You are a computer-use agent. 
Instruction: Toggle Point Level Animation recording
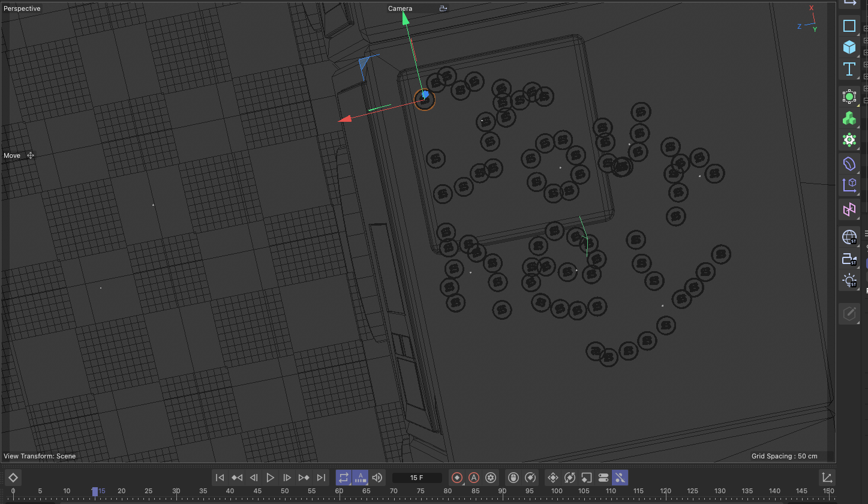(x=620, y=478)
